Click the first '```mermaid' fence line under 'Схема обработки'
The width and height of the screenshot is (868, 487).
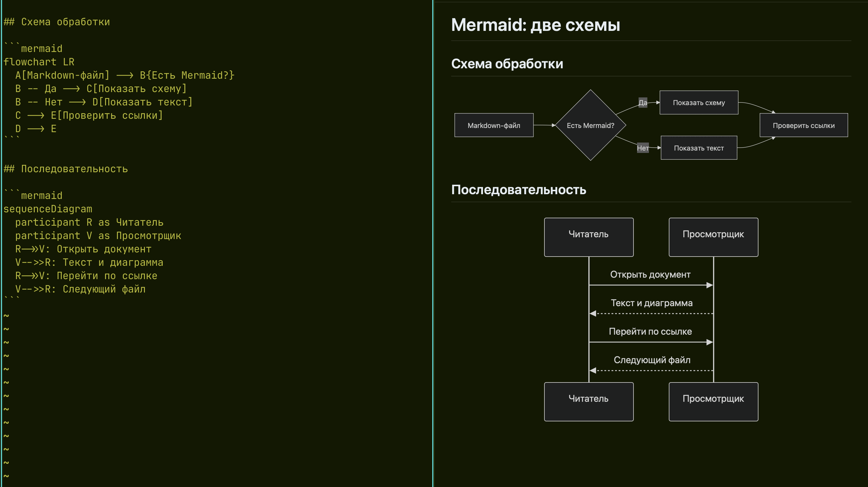click(33, 48)
